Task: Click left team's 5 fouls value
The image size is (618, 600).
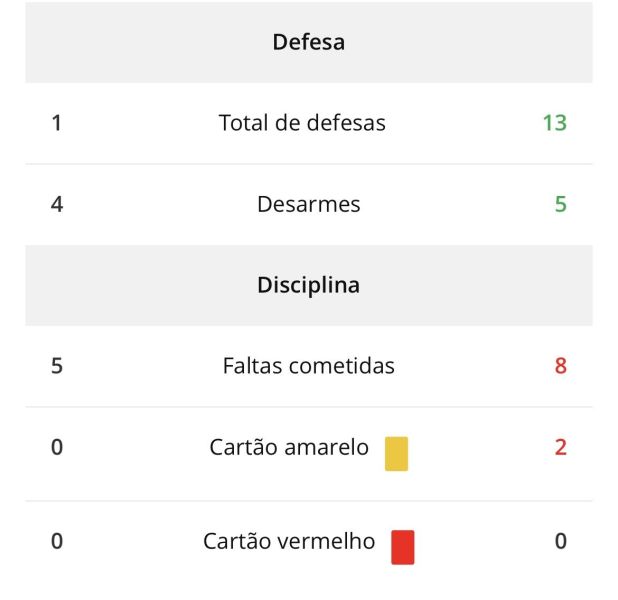Action: [56, 366]
